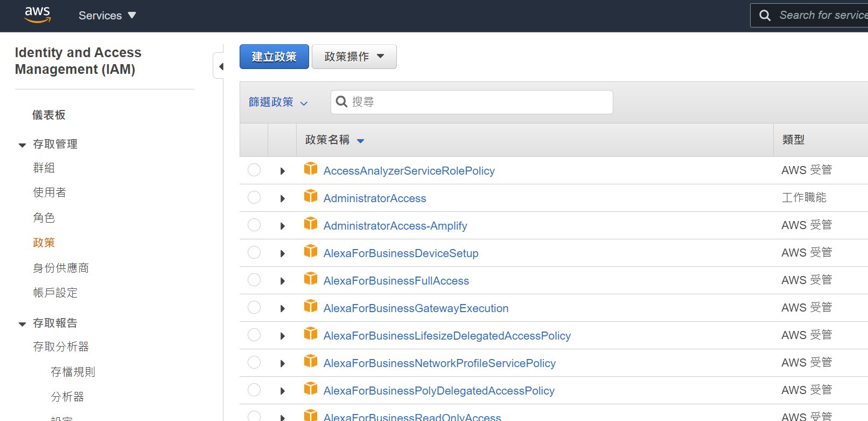Click the 類型 column header

[x=793, y=140]
